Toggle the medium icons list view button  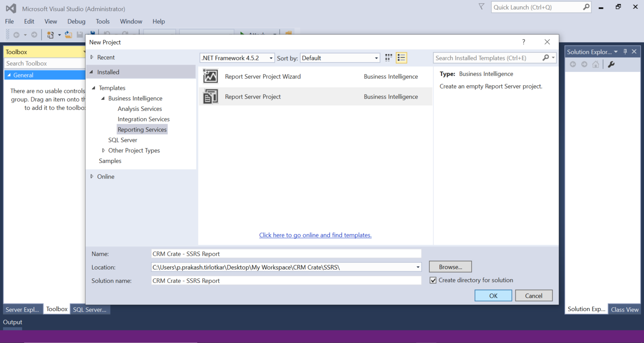pyautogui.click(x=401, y=58)
